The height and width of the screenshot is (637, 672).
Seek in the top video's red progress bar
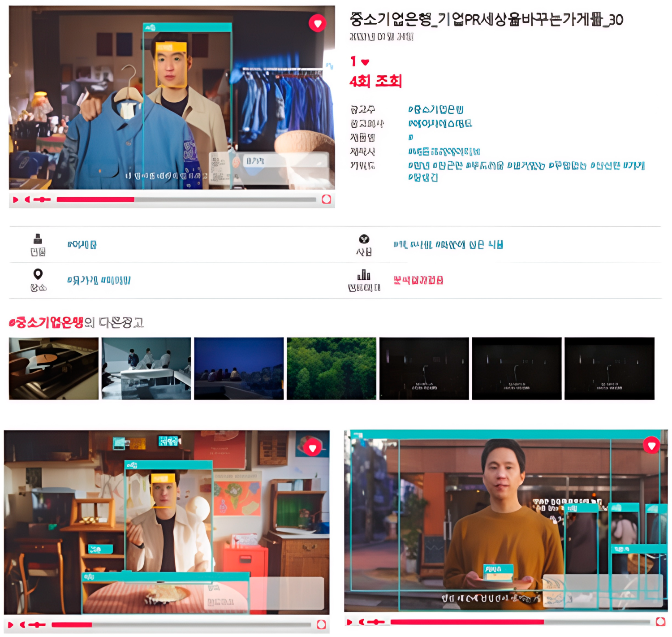pyautogui.click(x=186, y=199)
